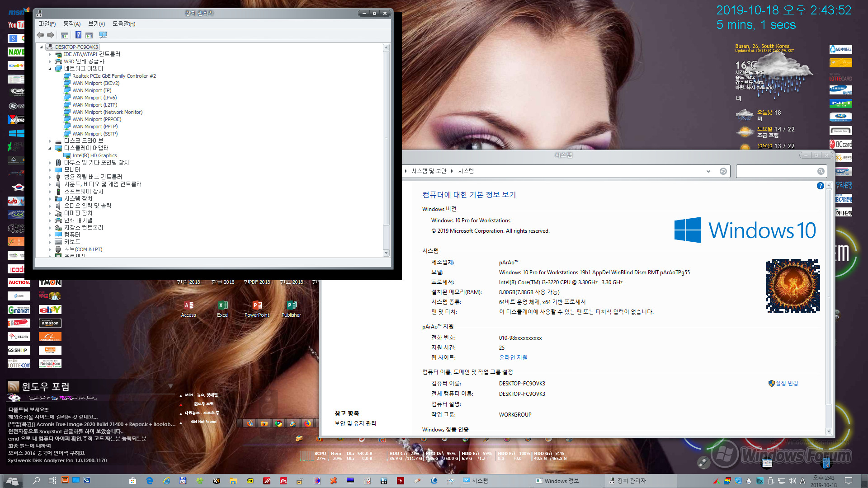Click the phoenix OEM logo image

[x=793, y=286]
